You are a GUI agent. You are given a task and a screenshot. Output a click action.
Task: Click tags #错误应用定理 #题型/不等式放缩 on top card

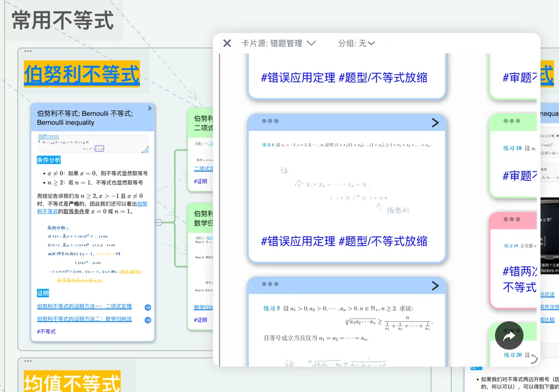(344, 78)
